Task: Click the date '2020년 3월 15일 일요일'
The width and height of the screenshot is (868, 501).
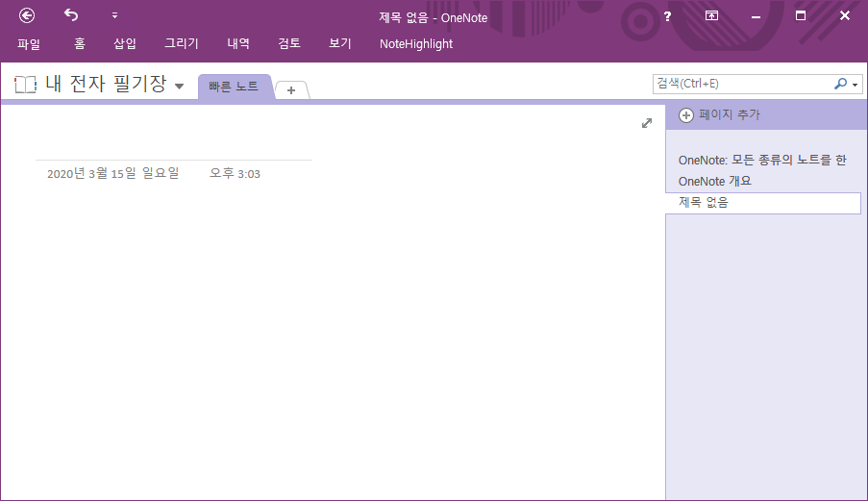Action: [x=112, y=173]
